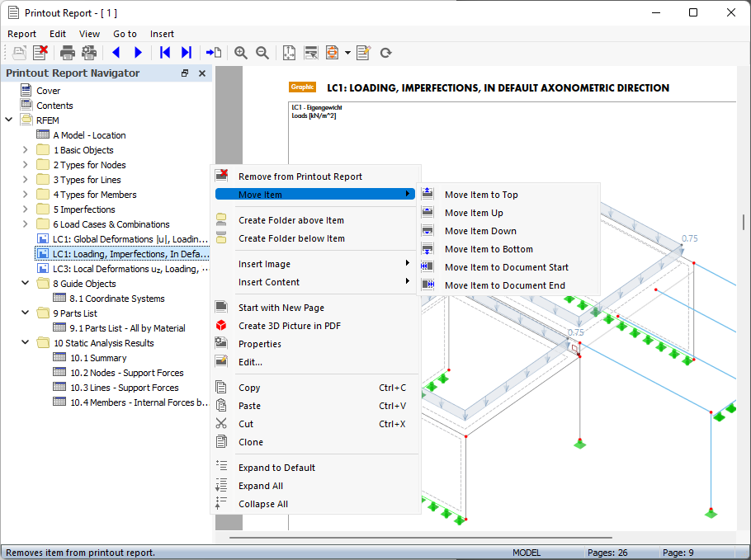
Task: Open the Edit menu
Action: point(58,34)
